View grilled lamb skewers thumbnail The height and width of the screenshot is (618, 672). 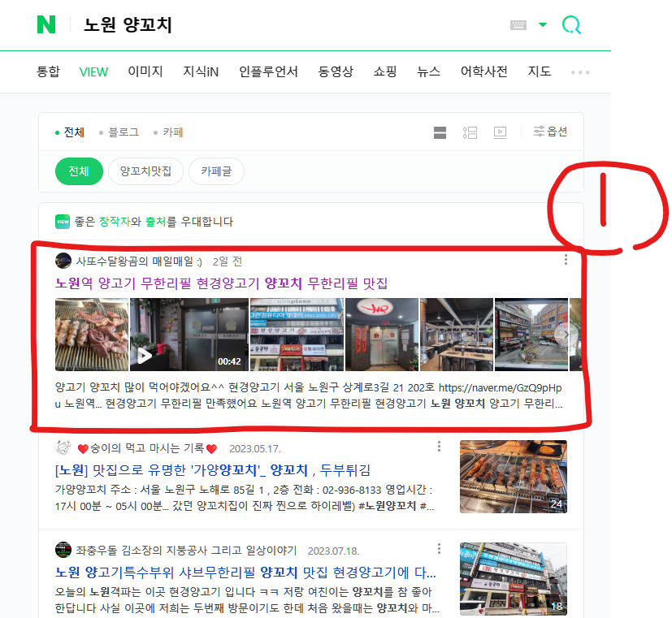click(x=92, y=335)
